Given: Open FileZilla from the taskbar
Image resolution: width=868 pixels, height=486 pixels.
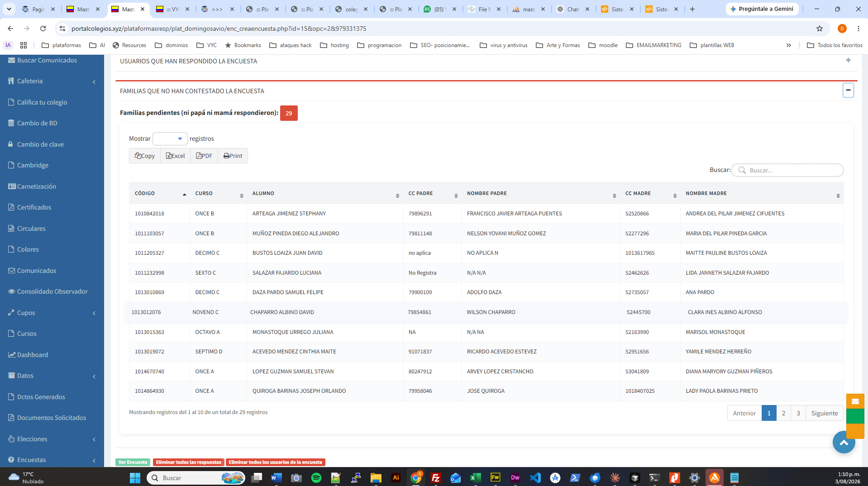Looking at the screenshot, I should point(436,478).
